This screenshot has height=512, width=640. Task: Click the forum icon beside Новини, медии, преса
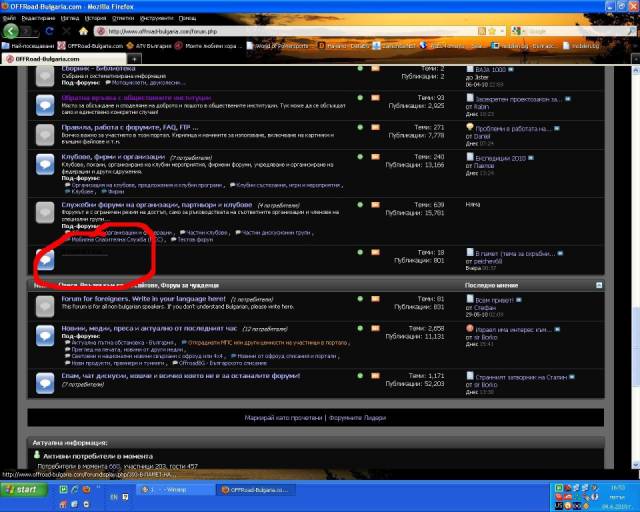[x=45, y=336]
